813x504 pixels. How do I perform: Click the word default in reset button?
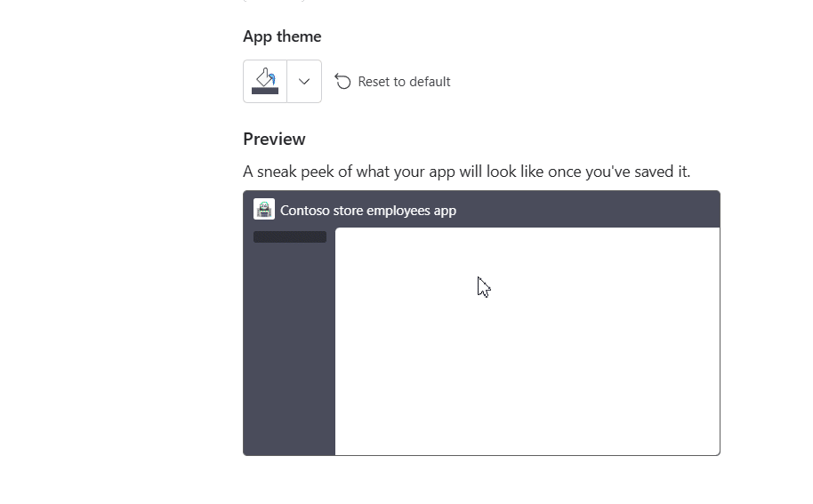[x=429, y=82]
